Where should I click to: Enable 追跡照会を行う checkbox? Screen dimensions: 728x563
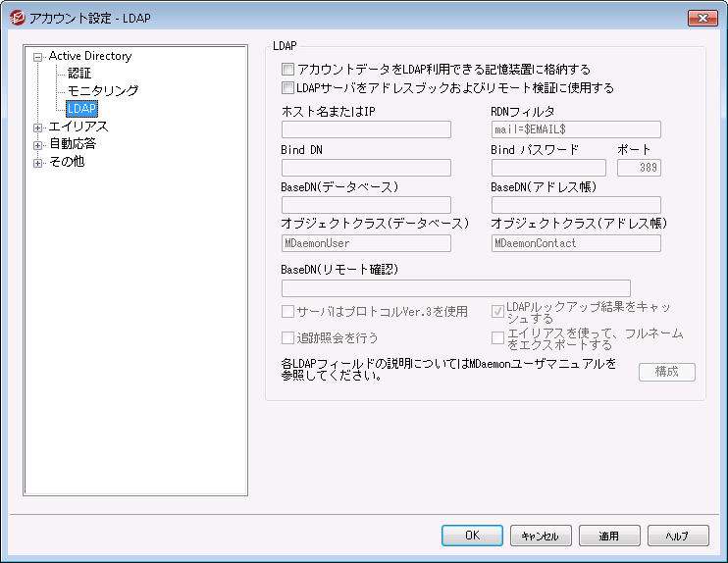287,337
